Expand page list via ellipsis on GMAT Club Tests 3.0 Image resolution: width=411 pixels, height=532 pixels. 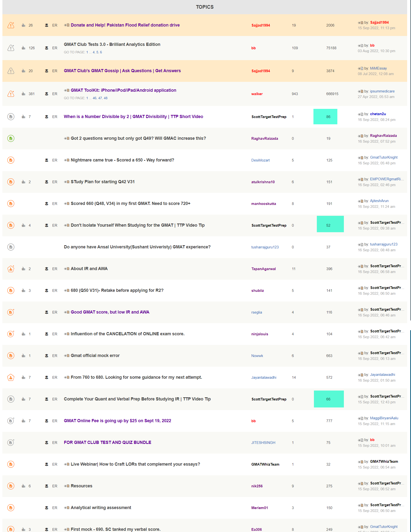91,52
